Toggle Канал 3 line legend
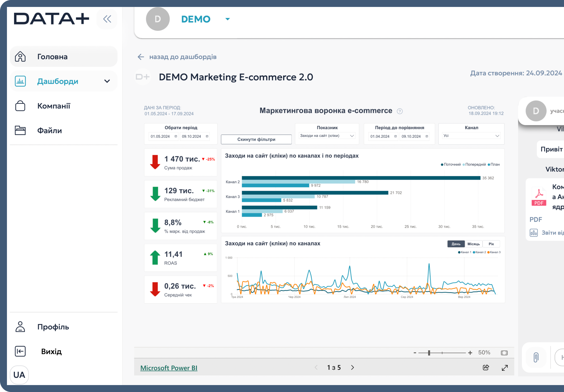The height and width of the screenshot is (392, 564). pos(494,252)
